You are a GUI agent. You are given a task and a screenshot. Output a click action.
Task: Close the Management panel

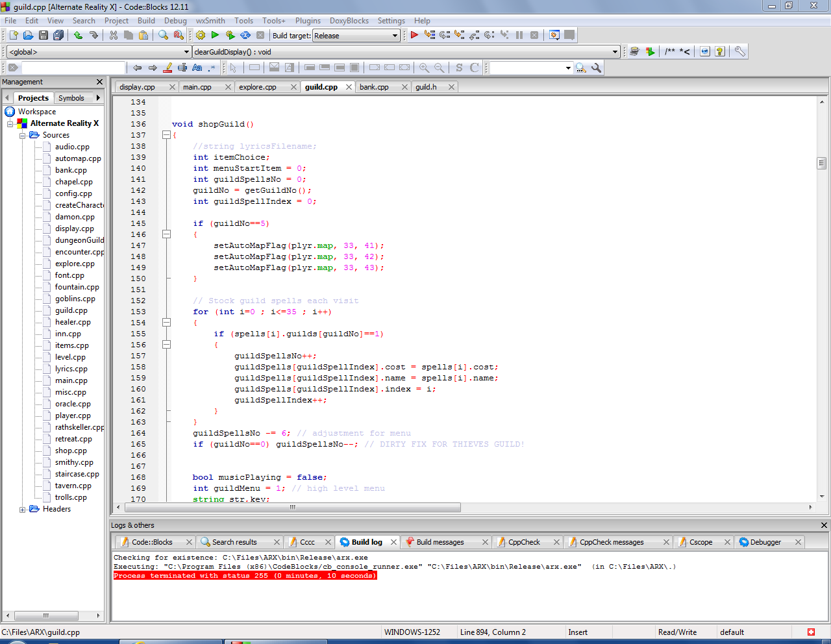[x=99, y=82]
